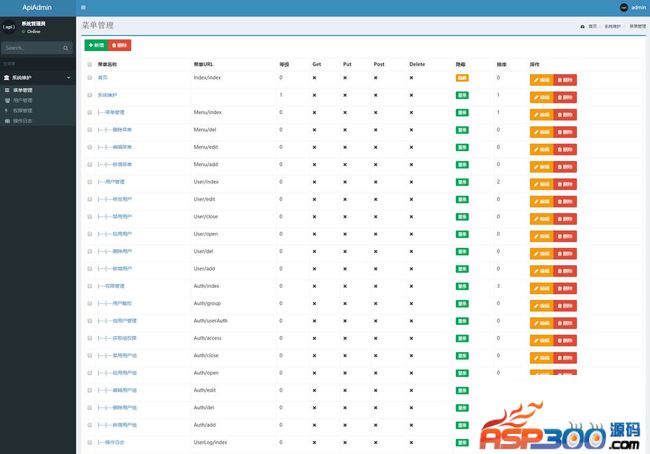Click the green 新增 add button
This screenshot has height=454, width=650.
(95, 45)
